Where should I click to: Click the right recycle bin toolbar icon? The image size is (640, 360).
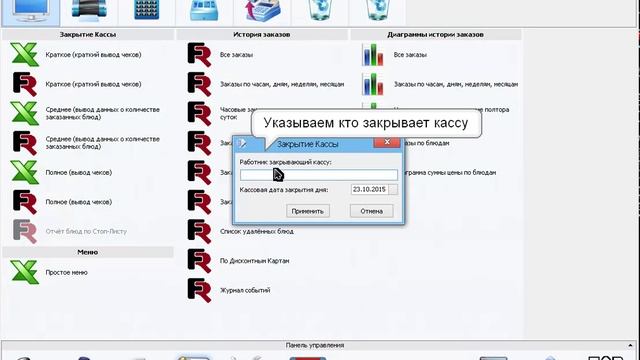[377, 10]
